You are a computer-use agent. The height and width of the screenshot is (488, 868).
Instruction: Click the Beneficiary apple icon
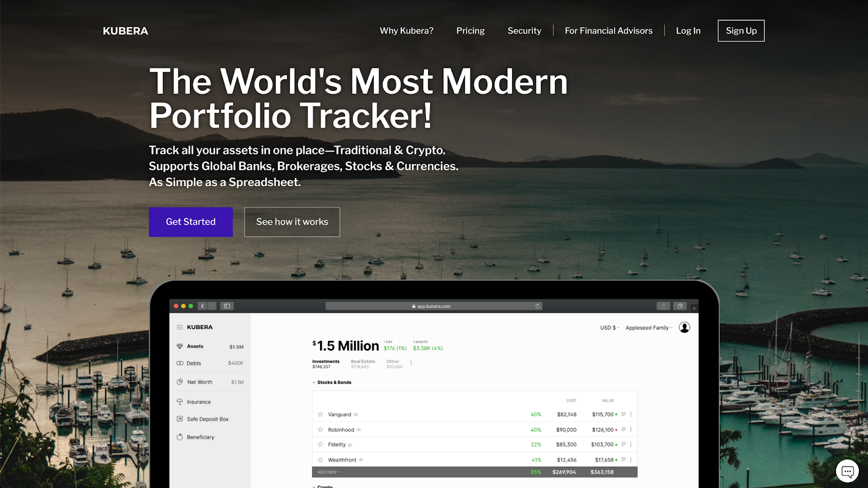click(180, 437)
